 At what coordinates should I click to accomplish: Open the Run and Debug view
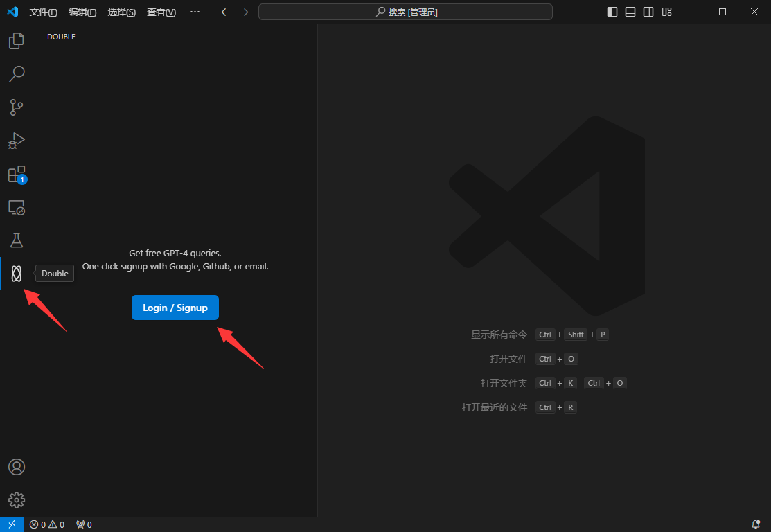pyautogui.click(x=16, y=141)
